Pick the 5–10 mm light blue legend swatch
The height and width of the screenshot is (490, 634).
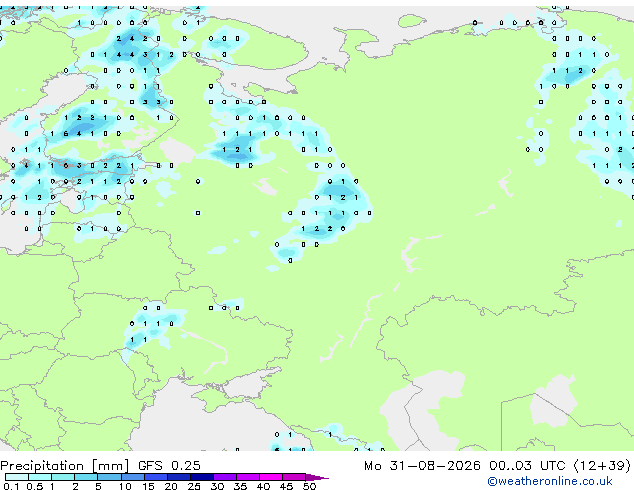pos(109,477)
